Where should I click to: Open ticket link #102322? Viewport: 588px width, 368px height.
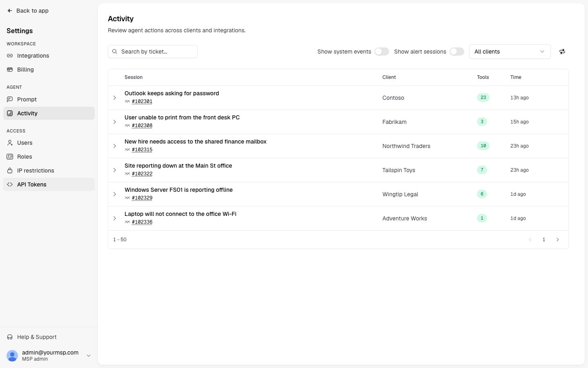click(142, 174)
